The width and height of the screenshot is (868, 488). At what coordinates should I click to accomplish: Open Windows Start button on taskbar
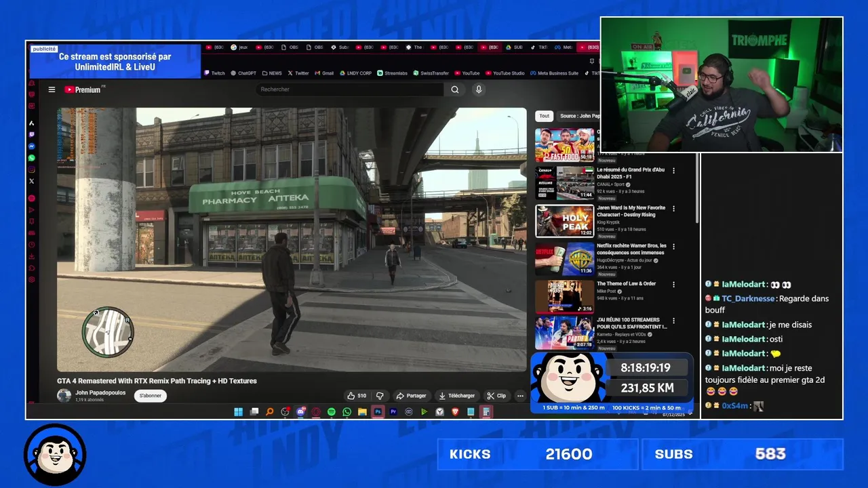coord(239,412)
